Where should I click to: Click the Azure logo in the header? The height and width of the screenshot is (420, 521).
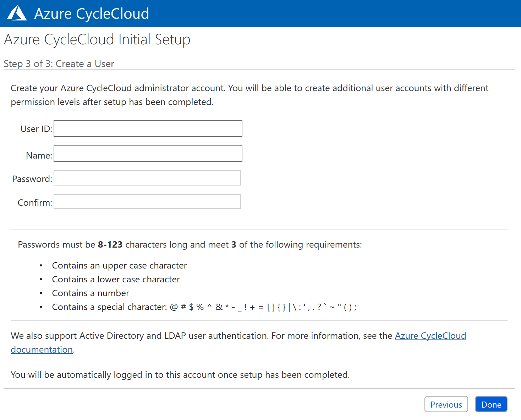pos(16,13)
